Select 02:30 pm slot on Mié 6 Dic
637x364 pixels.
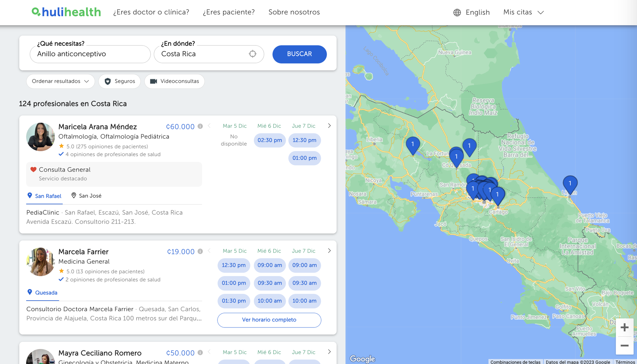click(x=269, y=140)
